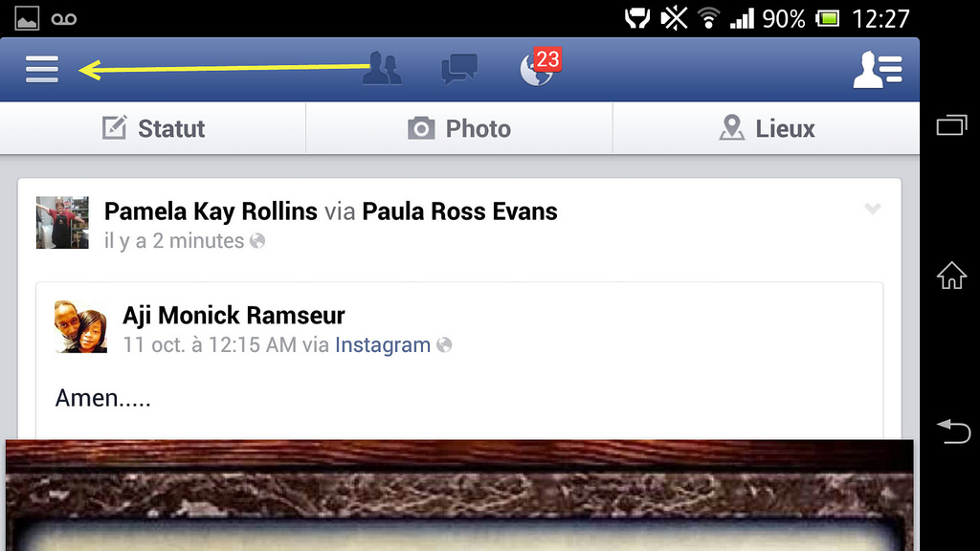This screenshot has width=980, height=551.
Task: Open the friends list sidebar icon
Action: [x=878, y=69]
